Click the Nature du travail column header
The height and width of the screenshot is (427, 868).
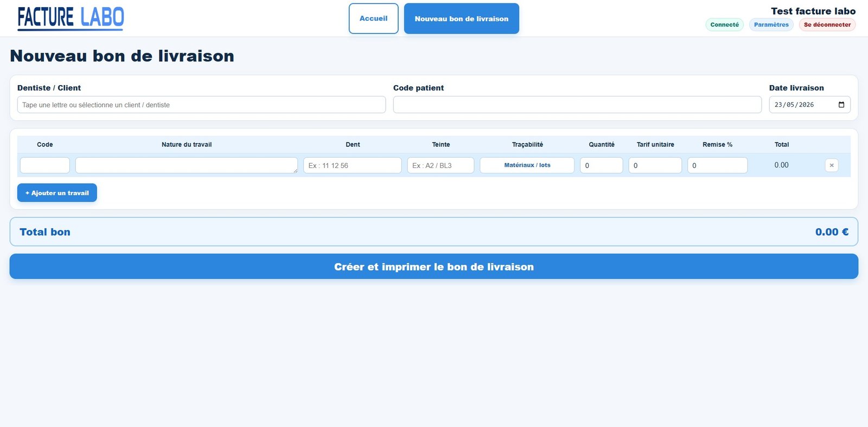187,145
